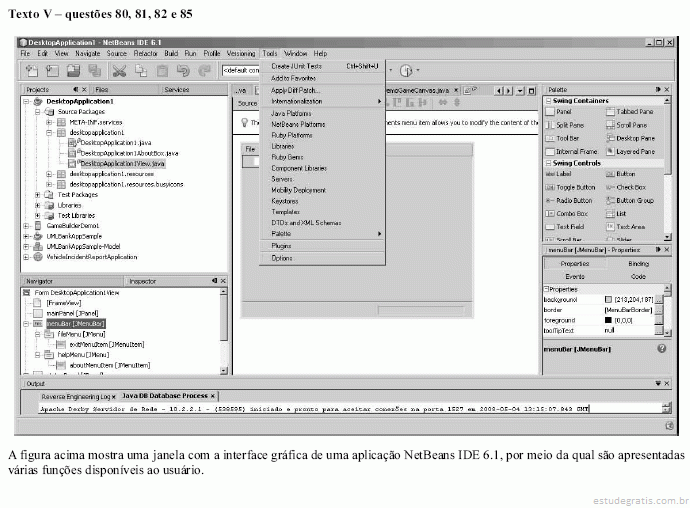Select the List control in palette
This screenshot has width=690, height=508.
coord(616,214)
